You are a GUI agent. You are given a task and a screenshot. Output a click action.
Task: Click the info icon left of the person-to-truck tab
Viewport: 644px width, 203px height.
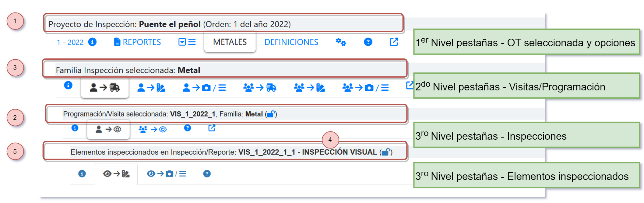(68, 85)
